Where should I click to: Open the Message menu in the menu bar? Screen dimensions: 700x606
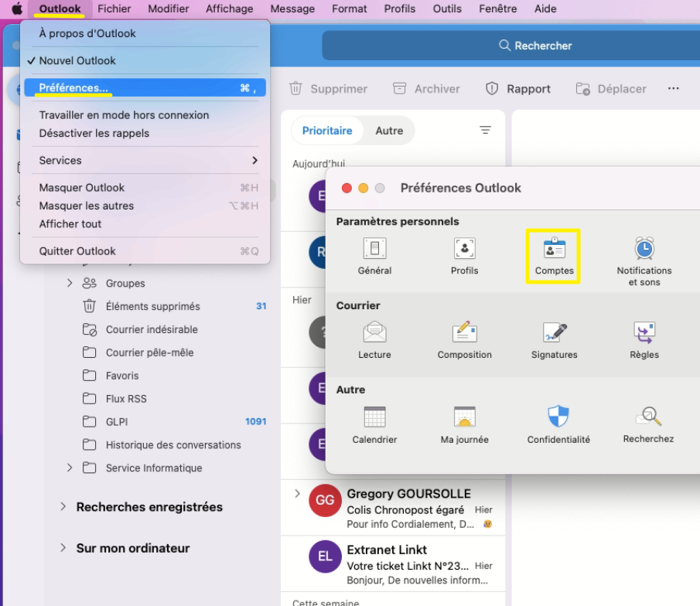292,9
